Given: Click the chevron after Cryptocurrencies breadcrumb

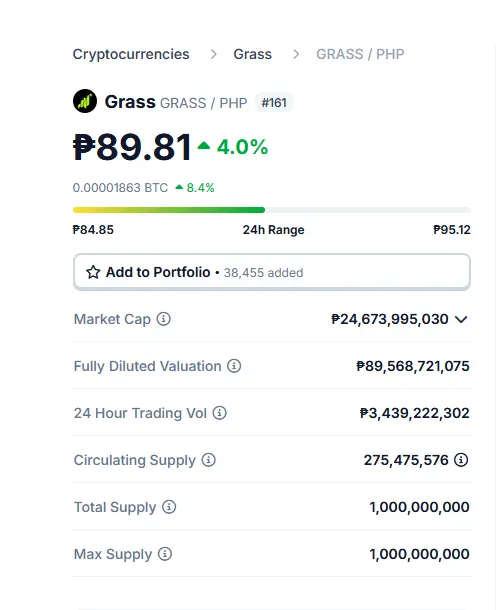Looking at the screenshot, I should (214, 54).
